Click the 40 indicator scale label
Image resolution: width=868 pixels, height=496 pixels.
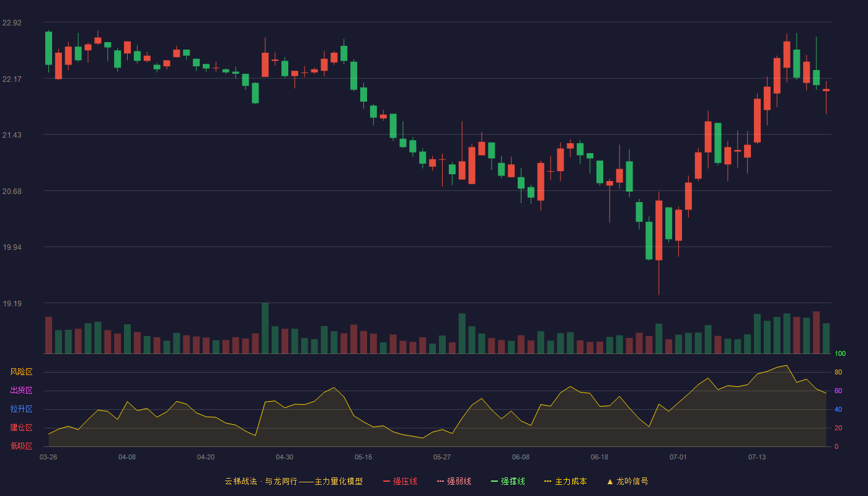(x=838, y=410)
